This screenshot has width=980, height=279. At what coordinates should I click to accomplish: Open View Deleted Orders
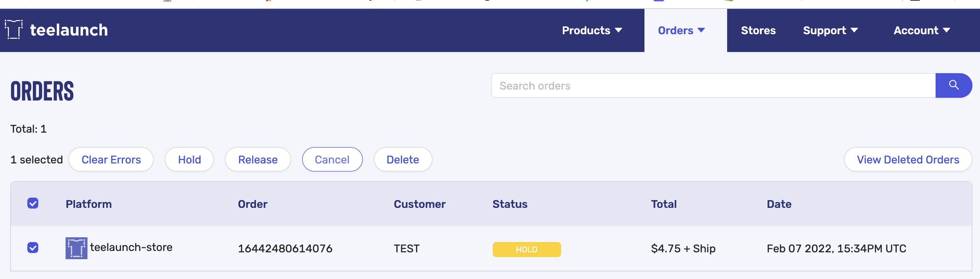click(x=907, y=159)
